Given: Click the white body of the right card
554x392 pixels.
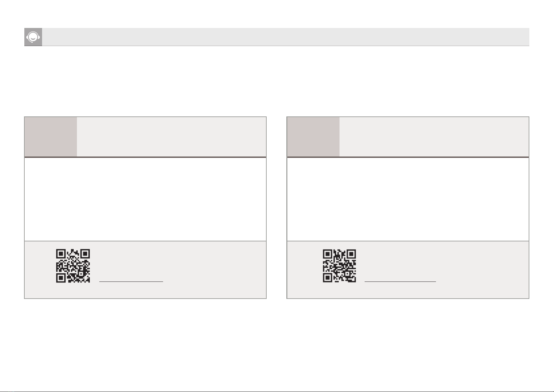Looking at the screenshot, I should 408,199.
